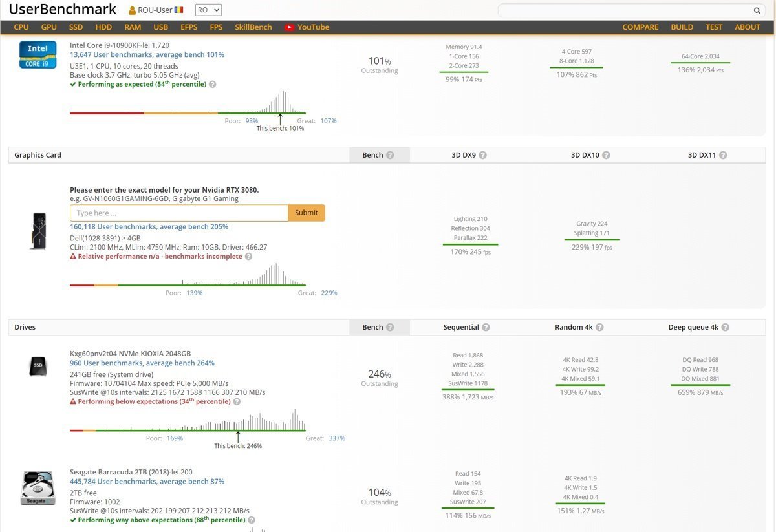Open the FPS menu
Image resolution: width=776 pixels, height=532 pixels.
tap(216, 27)
